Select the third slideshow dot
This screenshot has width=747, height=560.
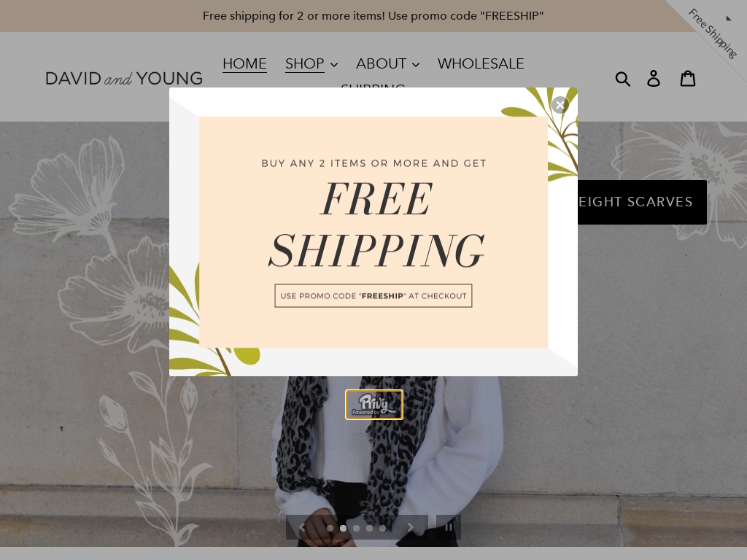356,528
